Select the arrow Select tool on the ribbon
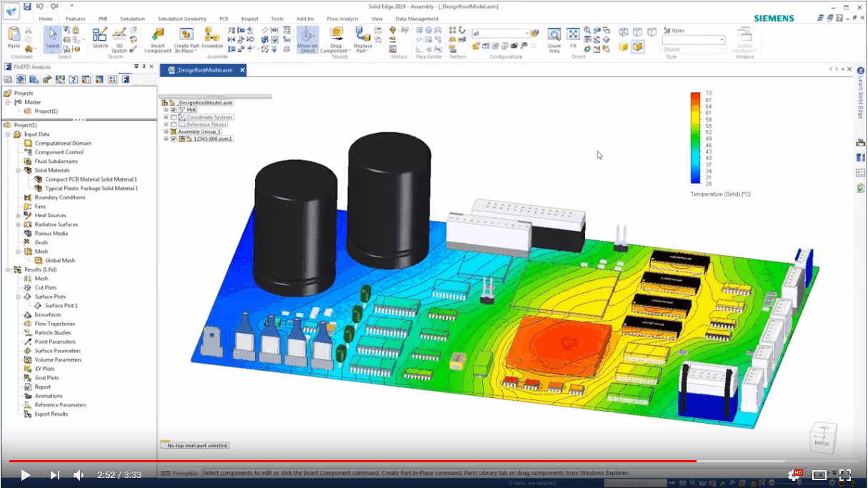 pyautogui.click(x=51, y=34)
